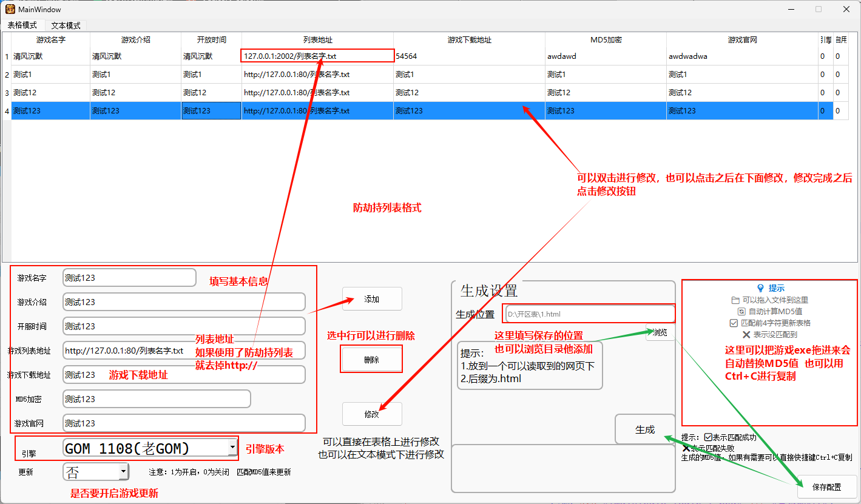Select the awdwadwa official site cell
This screenshot has width=861, height=504.
[743, 56]
